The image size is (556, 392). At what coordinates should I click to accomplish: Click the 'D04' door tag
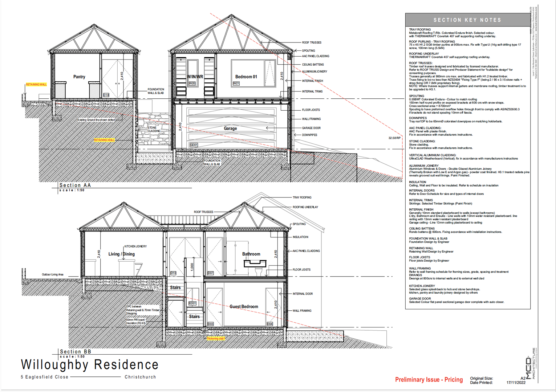point(270,324)
